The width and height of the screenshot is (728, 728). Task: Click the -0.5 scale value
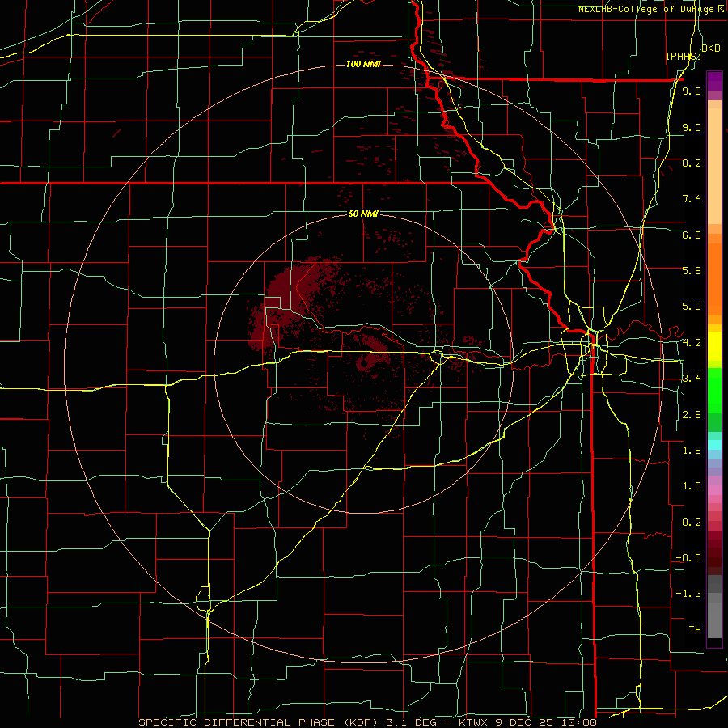pyautogui.click(x=688, y=558)
